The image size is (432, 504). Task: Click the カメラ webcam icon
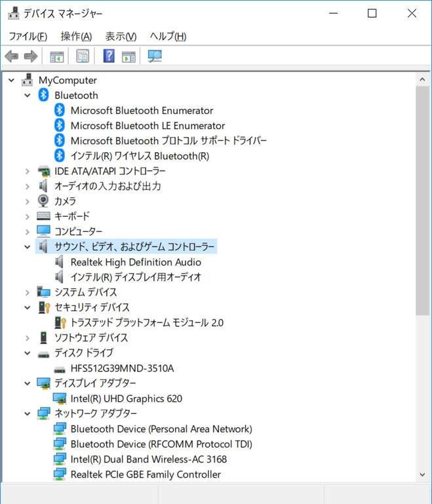click(x=43, y=201)
